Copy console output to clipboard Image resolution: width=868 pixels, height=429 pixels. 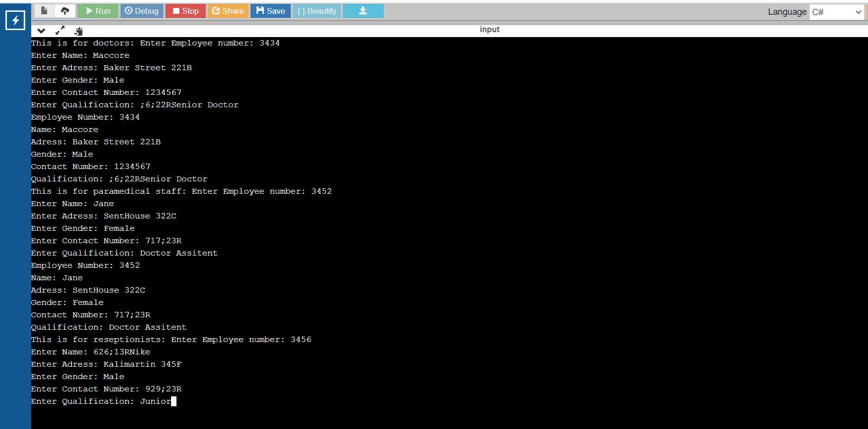(x=78, y=31)
